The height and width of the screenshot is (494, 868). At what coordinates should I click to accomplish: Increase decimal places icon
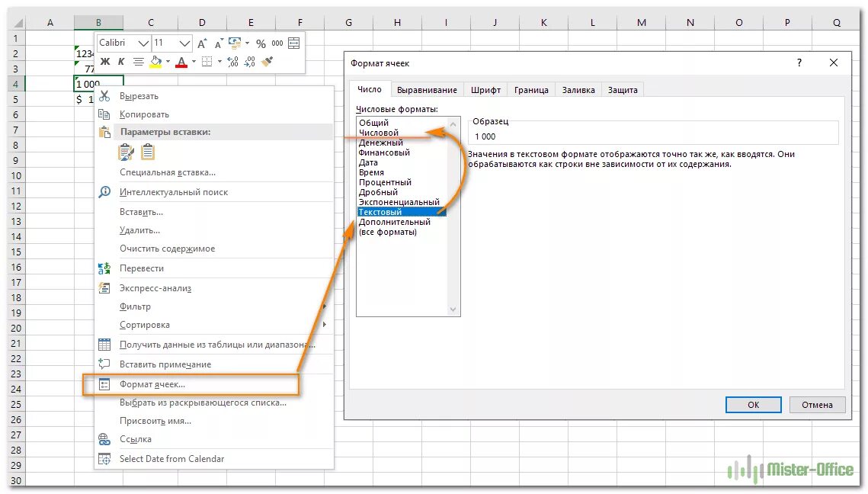(233, 62)
